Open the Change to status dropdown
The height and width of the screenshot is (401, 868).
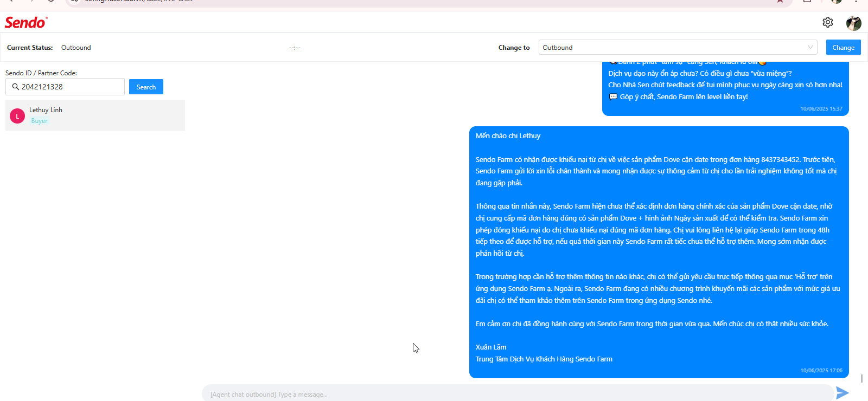tap(678, 47)
